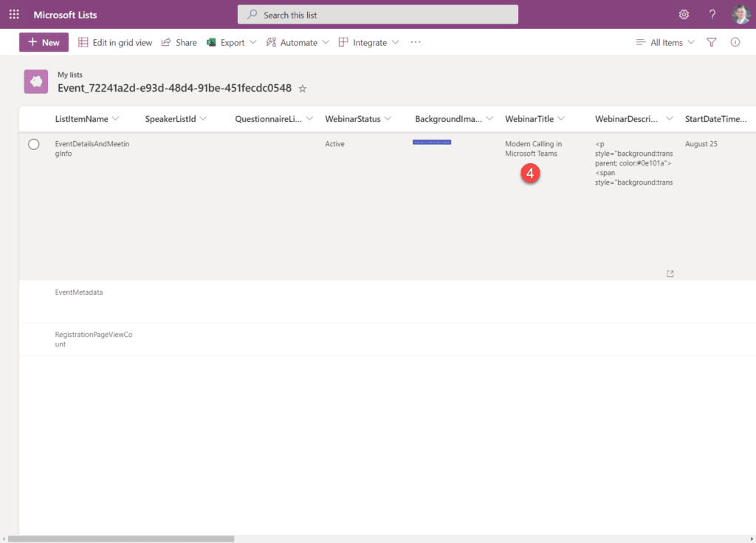756x543 pixels.
Task: Click the expand icon in WebinarDescription cell
Action: (670, 273)
